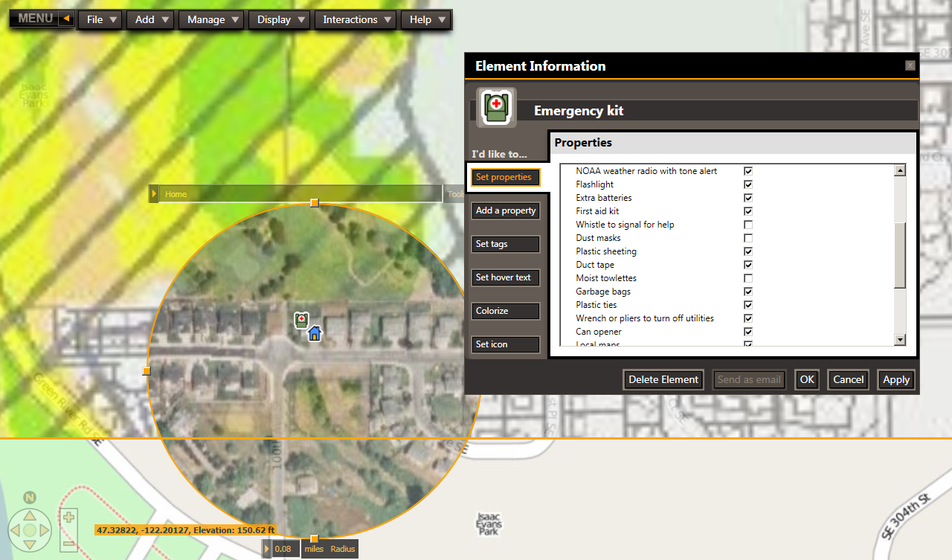Uncheck the Garbage bags checkbox
Screen dimensions: 952x560
[748, 292]
